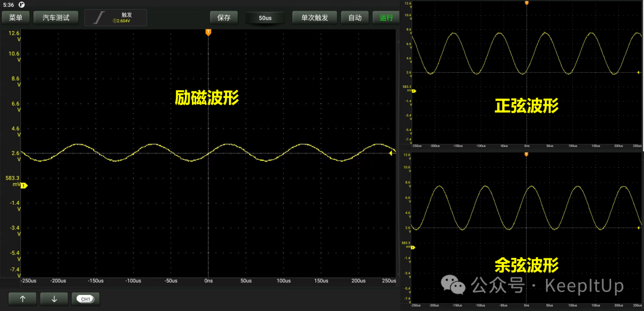This screenshot has height=311, width=644.
Task: Open the 汽车测试 automotive test menu
Action: click(x=56, y=18)
